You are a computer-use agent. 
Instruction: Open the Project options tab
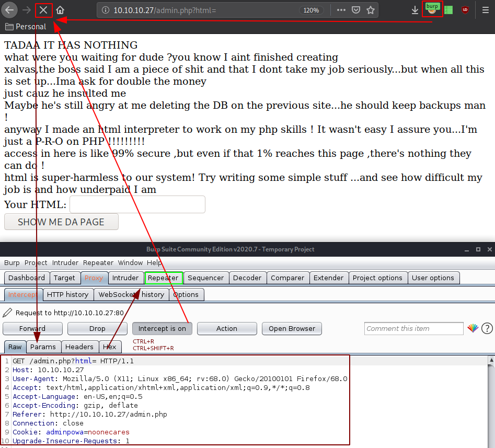pyautogui.click(x=377, y=278)
